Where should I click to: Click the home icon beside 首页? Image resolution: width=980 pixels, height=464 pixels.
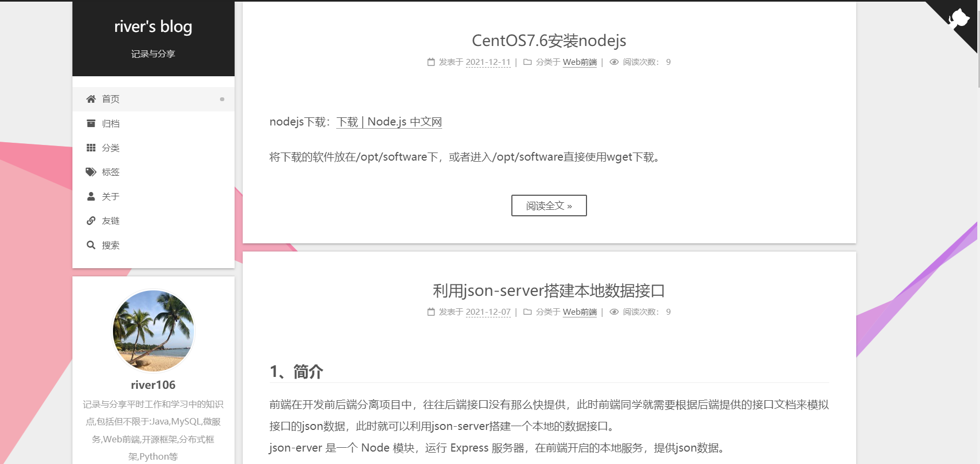[x=91, y=99]
